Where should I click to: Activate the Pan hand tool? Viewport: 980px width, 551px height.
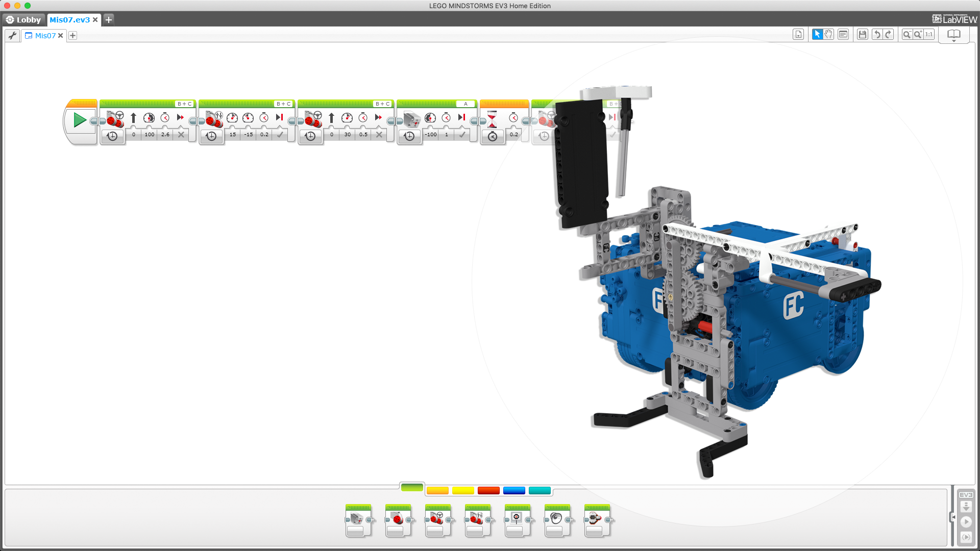tap(828, 34)
